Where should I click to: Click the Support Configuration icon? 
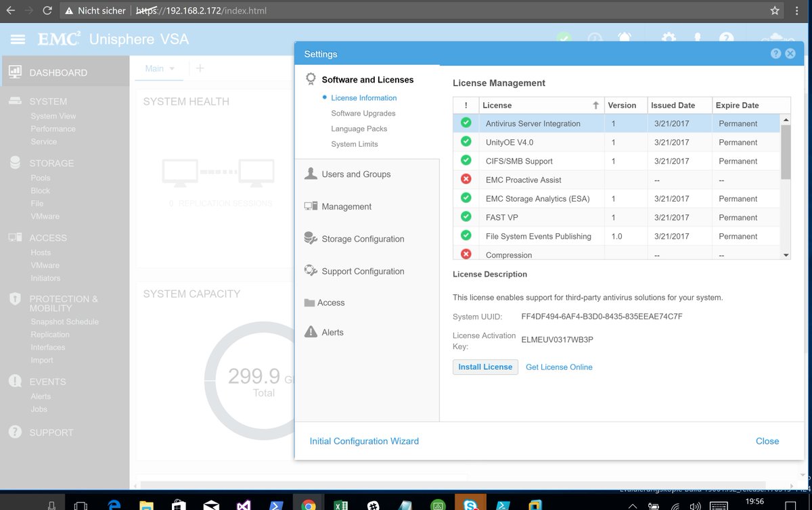click(311, 271)
